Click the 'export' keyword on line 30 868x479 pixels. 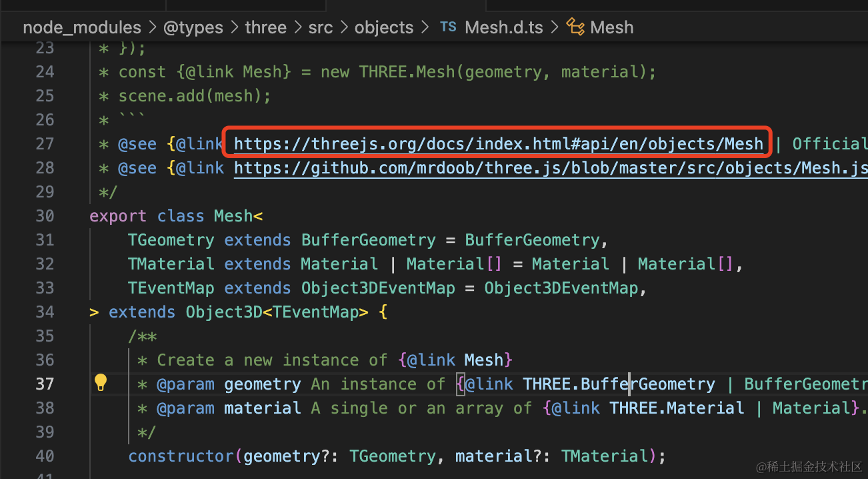(118, 216)
